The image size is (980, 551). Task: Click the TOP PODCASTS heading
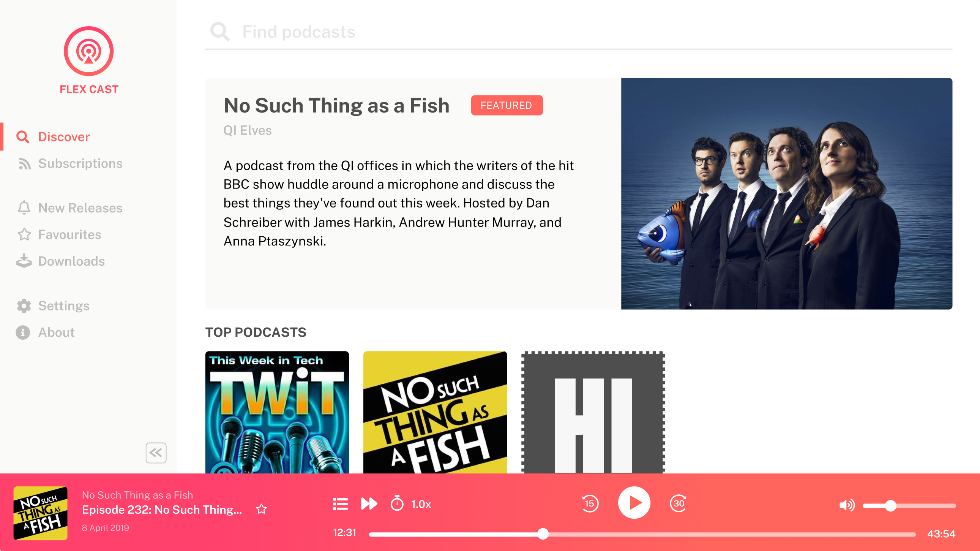click(256, 332)
